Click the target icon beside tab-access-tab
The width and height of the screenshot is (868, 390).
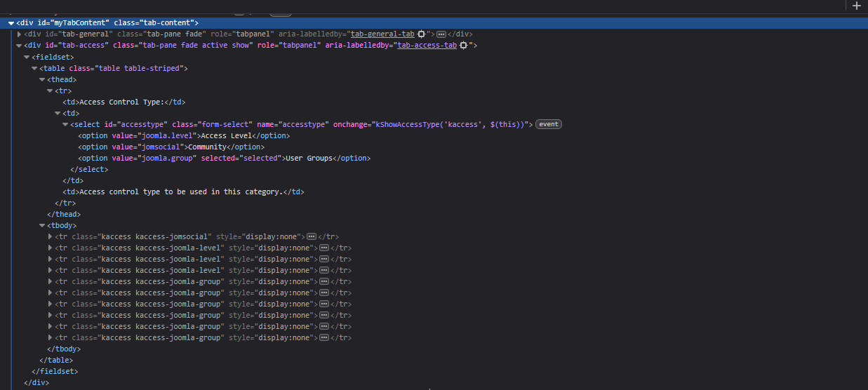pyautogui.click(x=463, y=46)
